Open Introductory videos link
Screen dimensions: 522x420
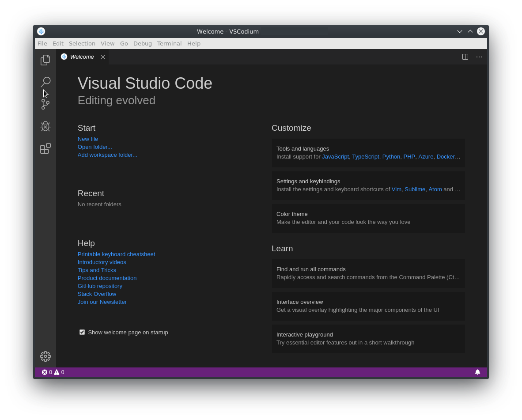[102, 262]
